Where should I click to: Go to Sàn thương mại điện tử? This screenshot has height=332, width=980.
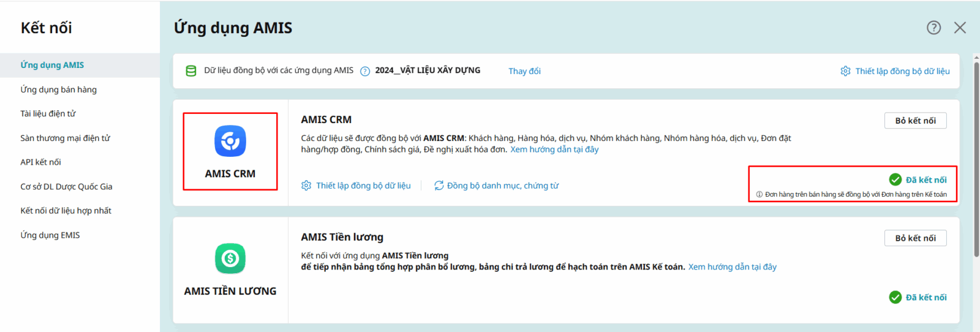(66, 138)
